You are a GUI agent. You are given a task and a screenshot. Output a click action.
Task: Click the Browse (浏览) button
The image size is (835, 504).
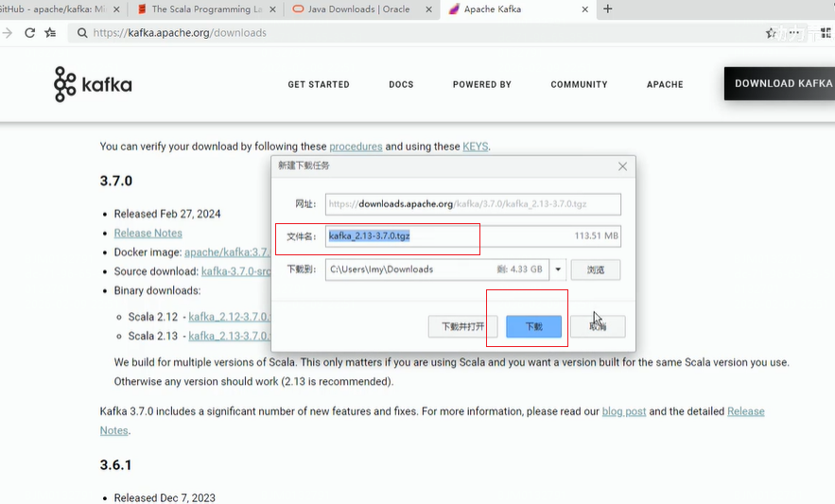[x=596, y=270]
